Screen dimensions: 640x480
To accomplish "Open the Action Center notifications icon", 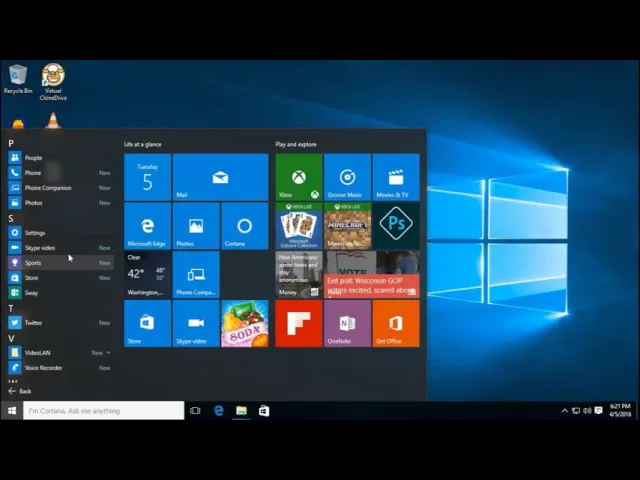I will pyautogui.click(x=598, y=410).
